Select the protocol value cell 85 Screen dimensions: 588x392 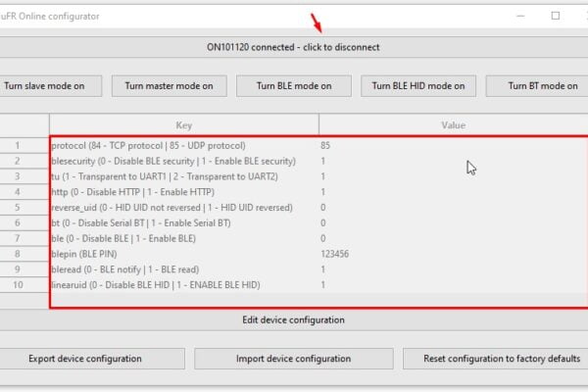454,146
